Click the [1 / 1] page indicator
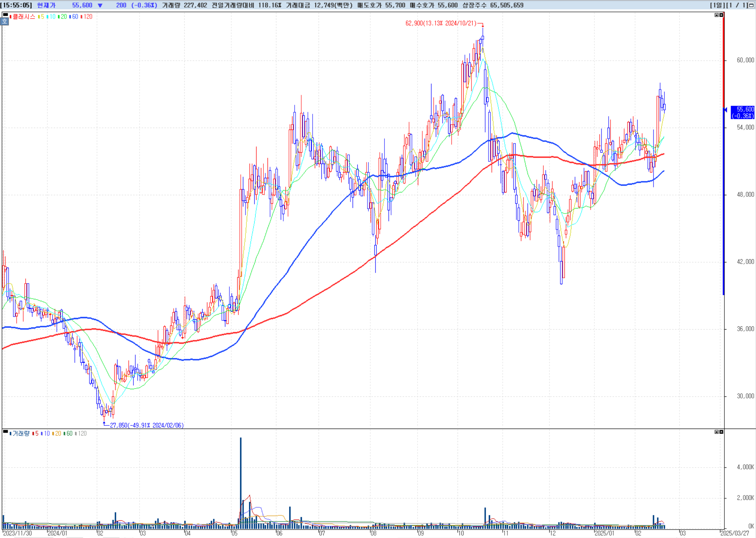This screenshot has height=538, width=756. (737, 5)
